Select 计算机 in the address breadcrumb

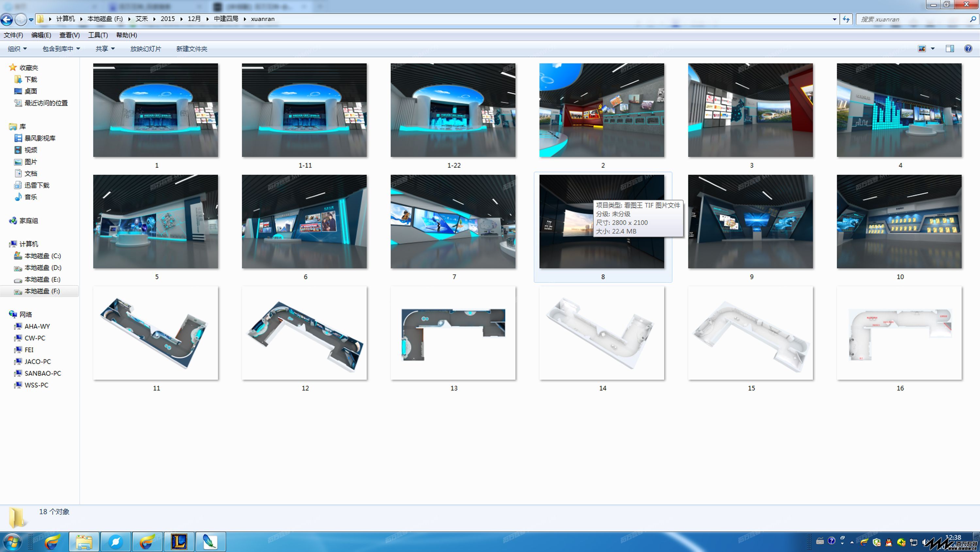click(x=65, y=19)
